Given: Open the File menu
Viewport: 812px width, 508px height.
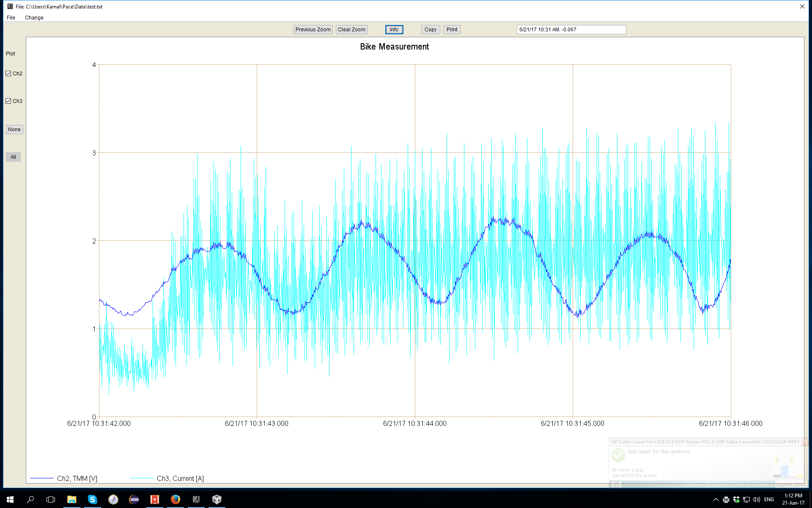Looking at the screenshot, I should point(11,18).
